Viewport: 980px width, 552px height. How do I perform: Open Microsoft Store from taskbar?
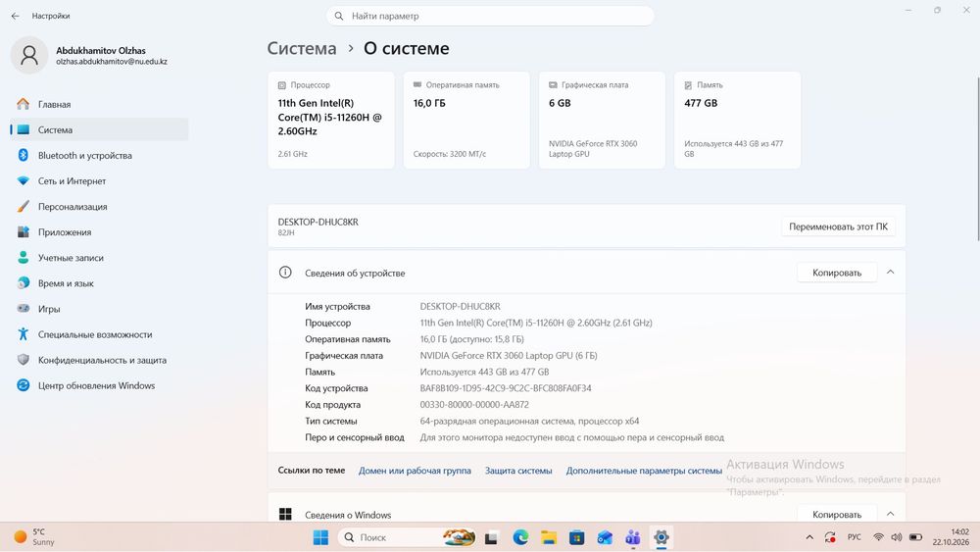[x=577, y=537]
